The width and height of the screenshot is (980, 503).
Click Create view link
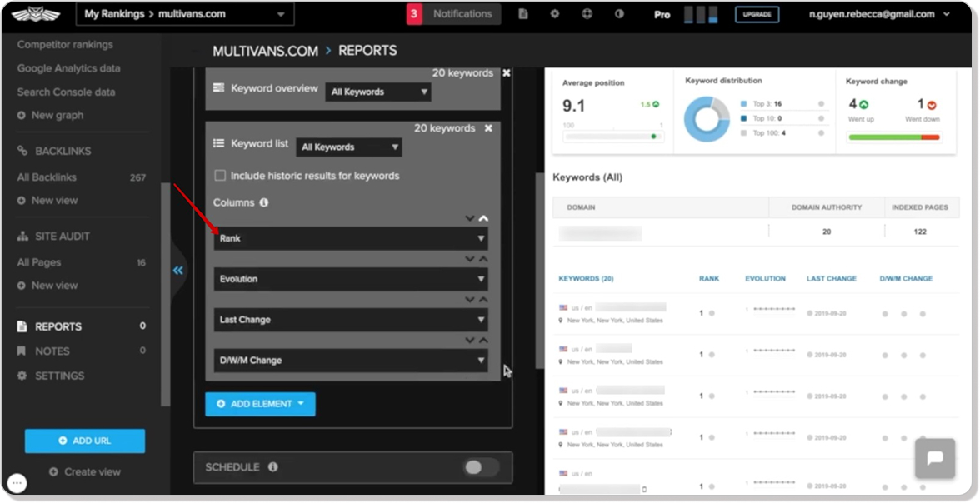(x=85, y=471)
